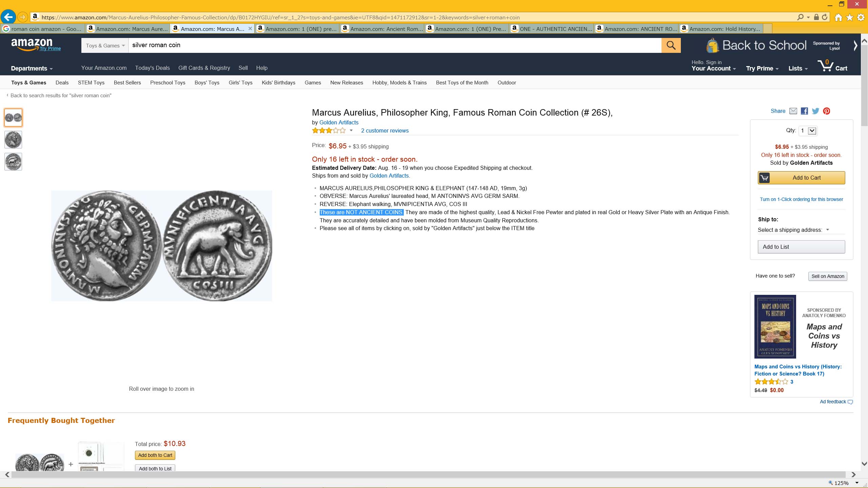The width and height of the screenshot is (868, 488).
Task: Open Best Sellers category
Action: (x=127, y=83)
